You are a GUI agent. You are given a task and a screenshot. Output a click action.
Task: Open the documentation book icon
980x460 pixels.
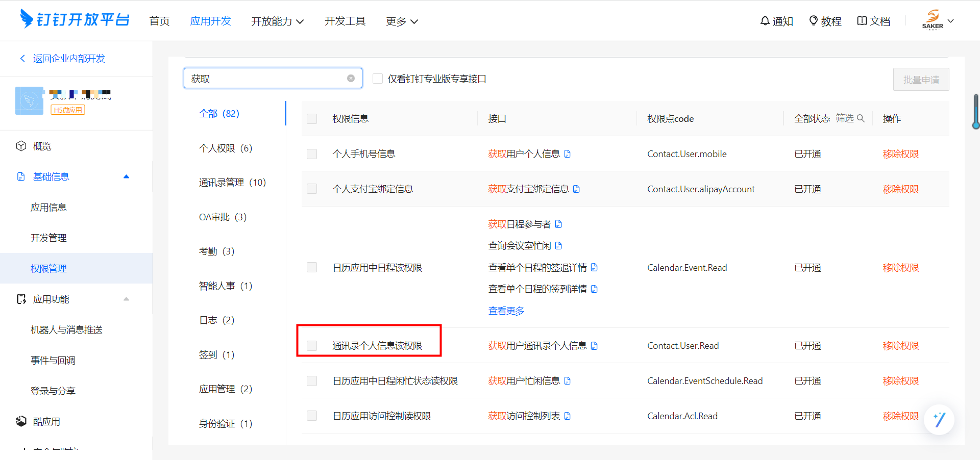[x=862, y=21]
